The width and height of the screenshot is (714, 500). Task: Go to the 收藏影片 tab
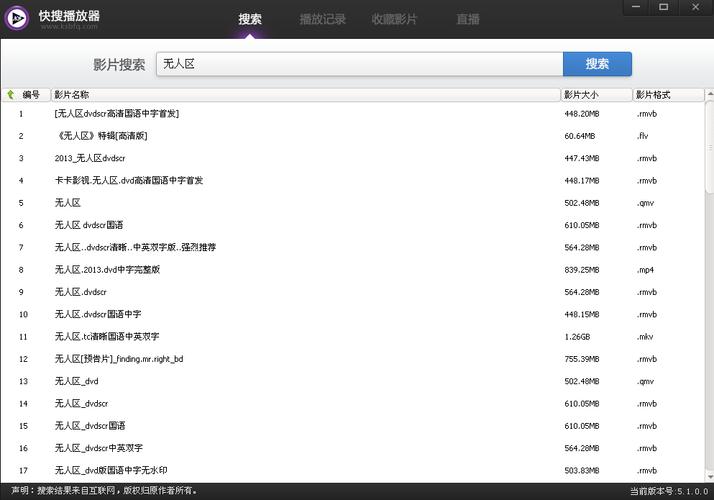(x=394, y=19)
